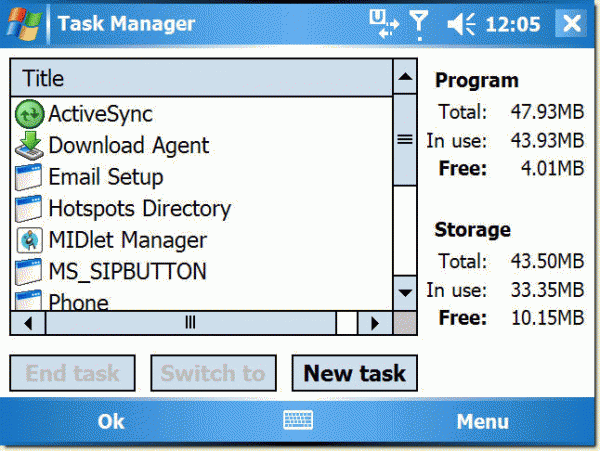600x451 pixels.
Task: Tap the speaker volume icon
Action: (461, 23)
